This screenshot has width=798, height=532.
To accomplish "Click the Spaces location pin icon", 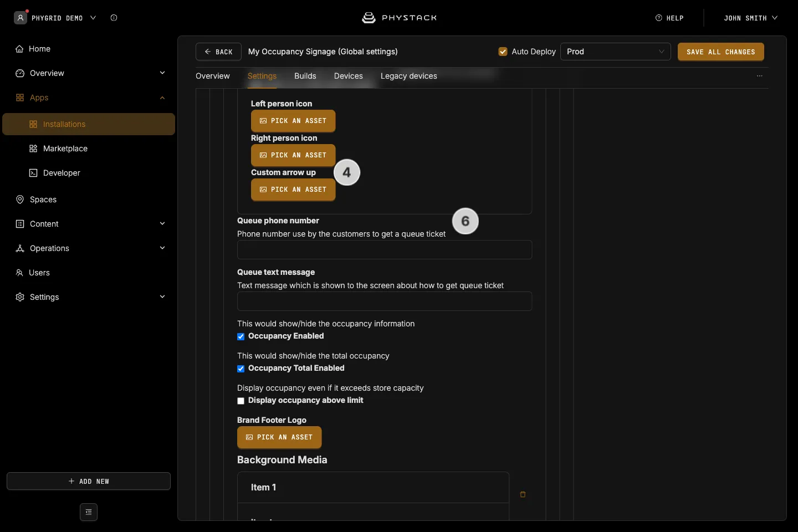I will (20, 199).
